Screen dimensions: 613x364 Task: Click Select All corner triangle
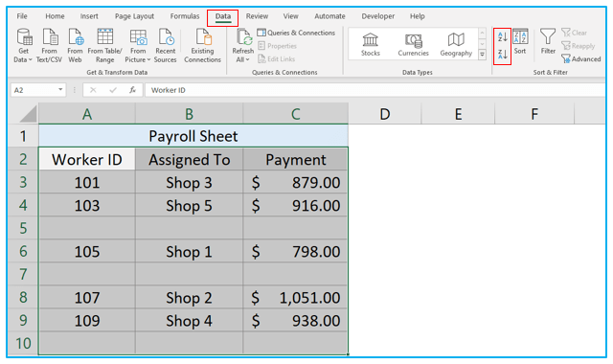pos(29,115)
